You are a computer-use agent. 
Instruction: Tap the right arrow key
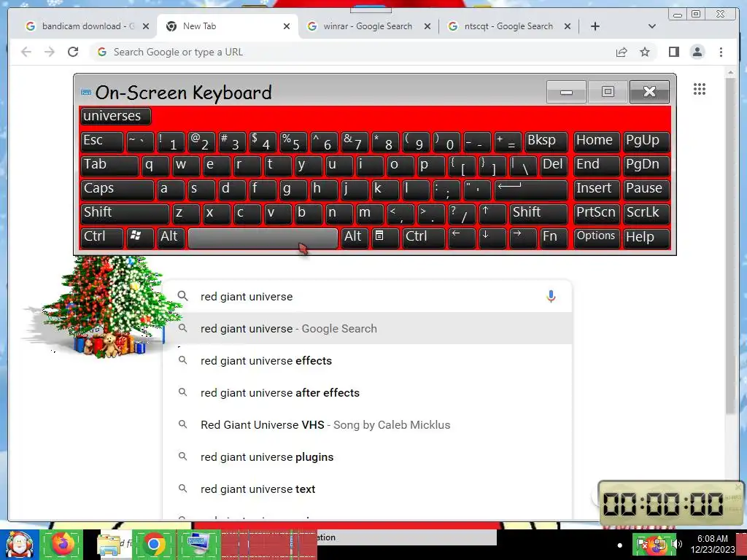522,238
